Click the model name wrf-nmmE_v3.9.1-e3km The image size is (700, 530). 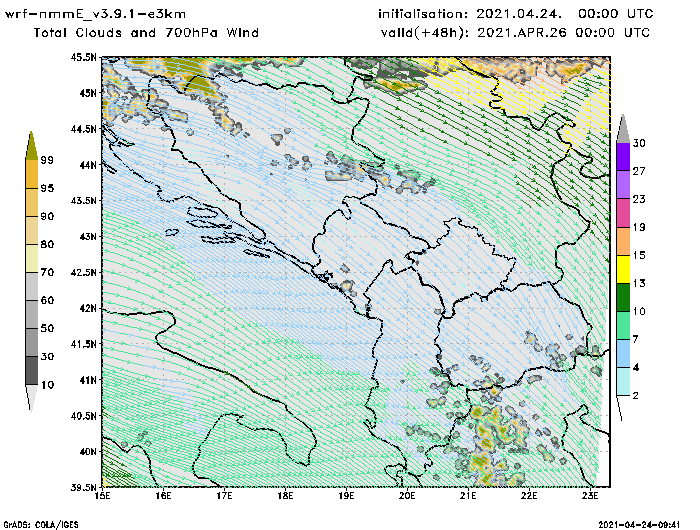tap(95, 14)
